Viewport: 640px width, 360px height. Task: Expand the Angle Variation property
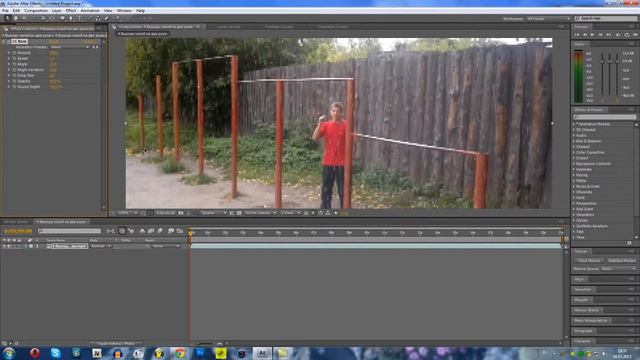point(9,70)
